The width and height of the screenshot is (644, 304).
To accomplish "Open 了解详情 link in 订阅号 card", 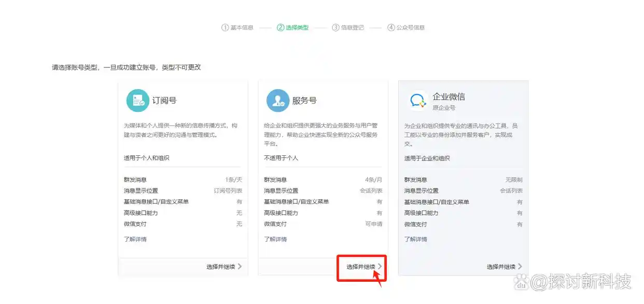I will click(x=135, y=239).
